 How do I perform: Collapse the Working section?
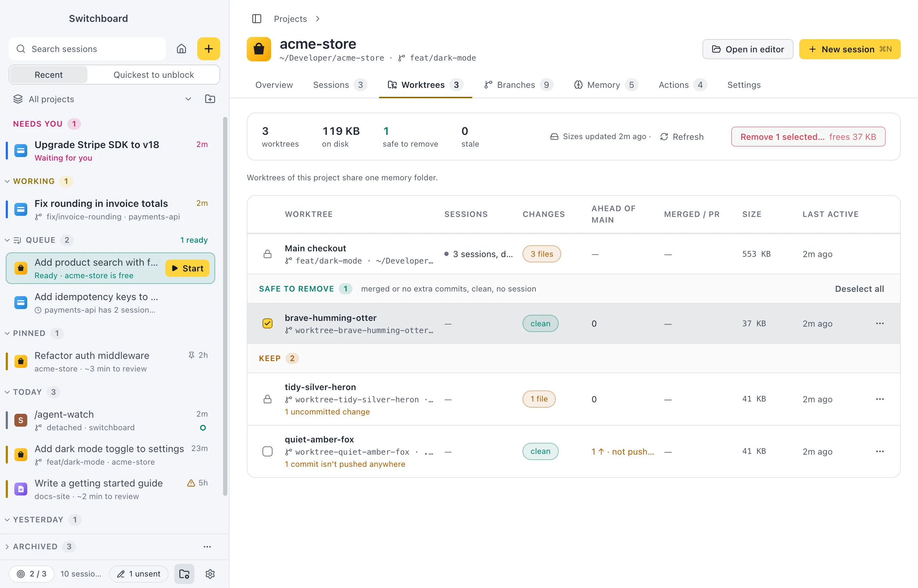tap(7, 181)
